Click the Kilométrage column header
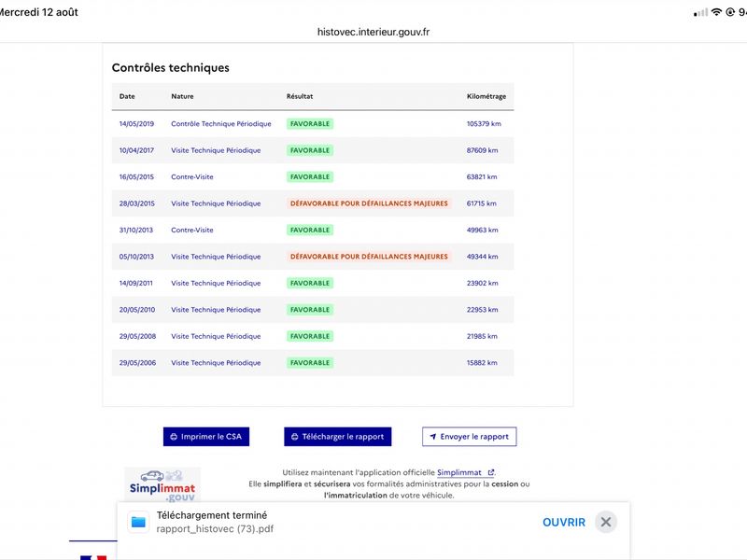 point(486,96)
